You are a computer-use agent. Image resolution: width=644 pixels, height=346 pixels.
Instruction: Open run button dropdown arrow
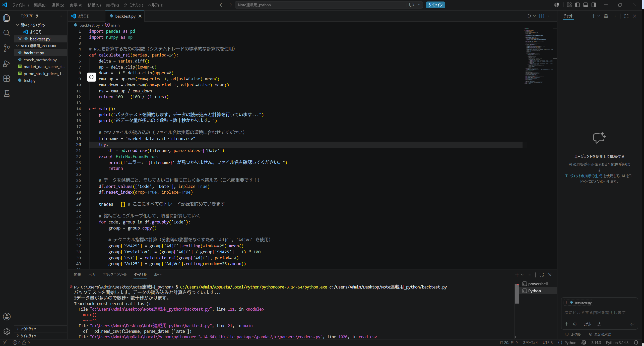click(534, 16)
